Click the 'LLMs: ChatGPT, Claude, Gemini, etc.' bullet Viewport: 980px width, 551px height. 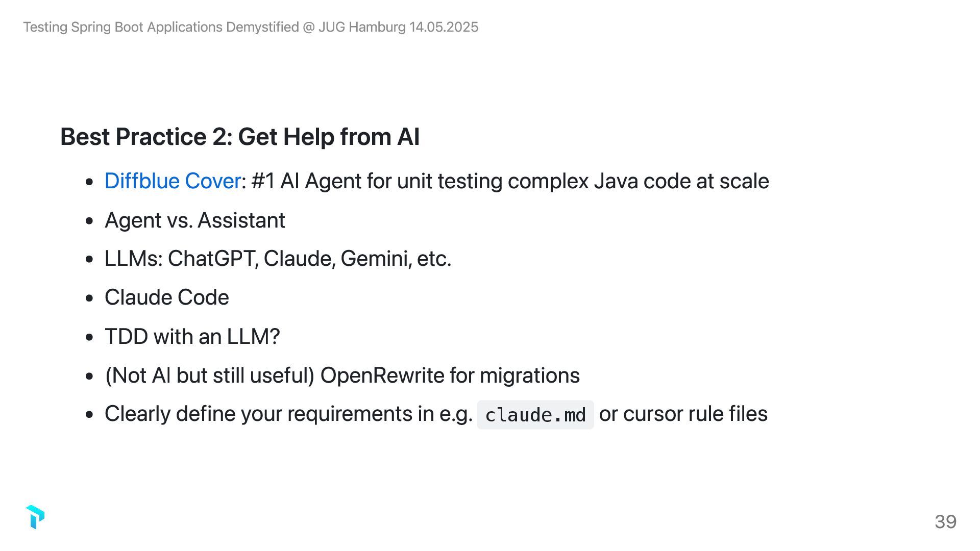point(278,259)
